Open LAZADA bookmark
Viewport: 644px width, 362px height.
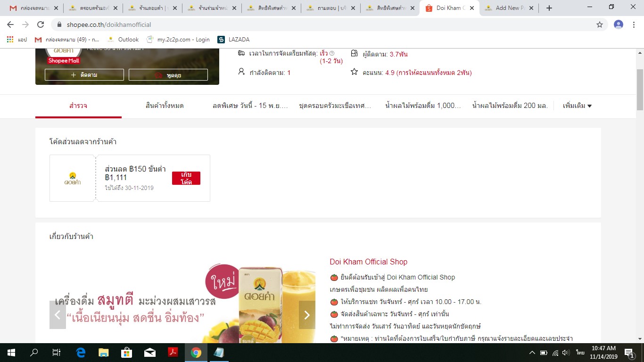pos(233,40)
